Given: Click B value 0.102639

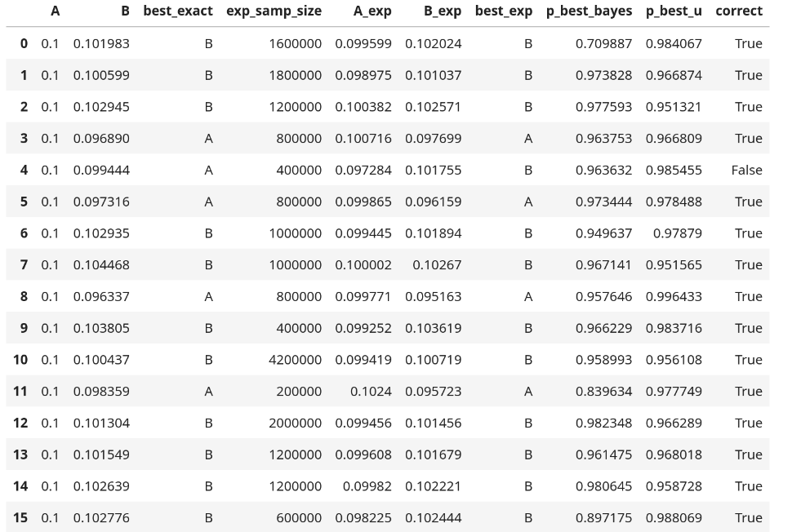Looking at the screenshot, I should pos(101,486).
